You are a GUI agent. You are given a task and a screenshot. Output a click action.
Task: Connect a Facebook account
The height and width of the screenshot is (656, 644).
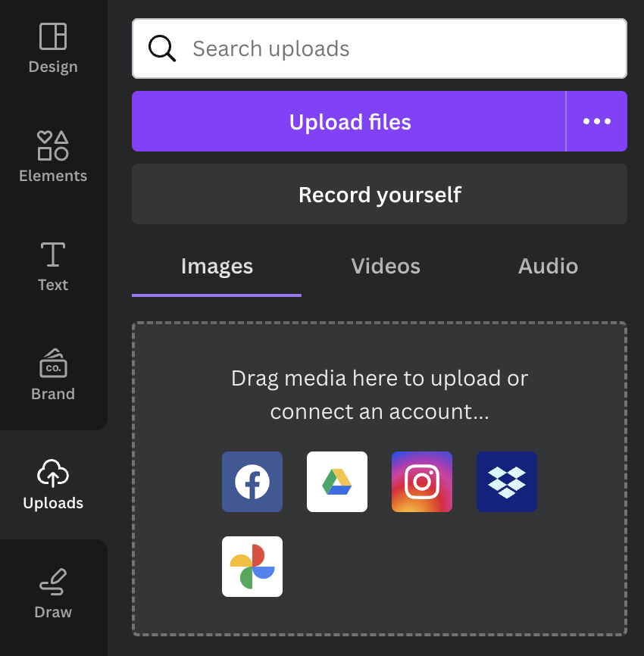click(252, 482)
